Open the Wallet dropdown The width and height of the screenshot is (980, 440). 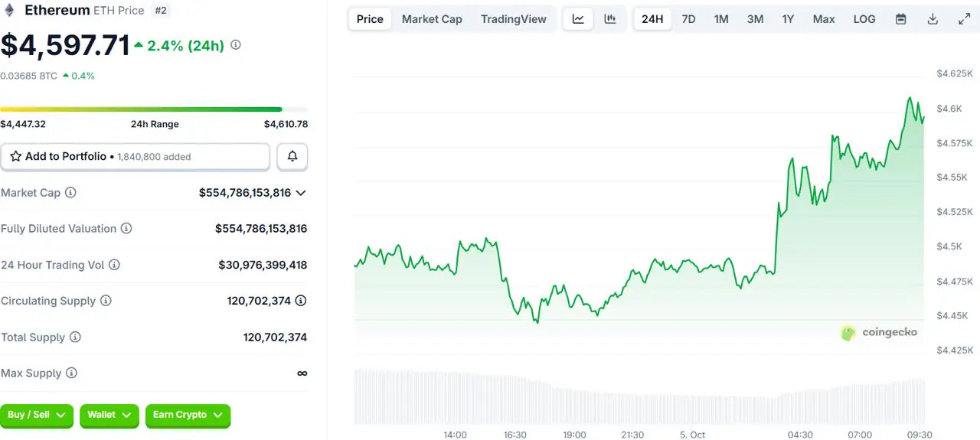pyautogui.click(x=109, y=415)
